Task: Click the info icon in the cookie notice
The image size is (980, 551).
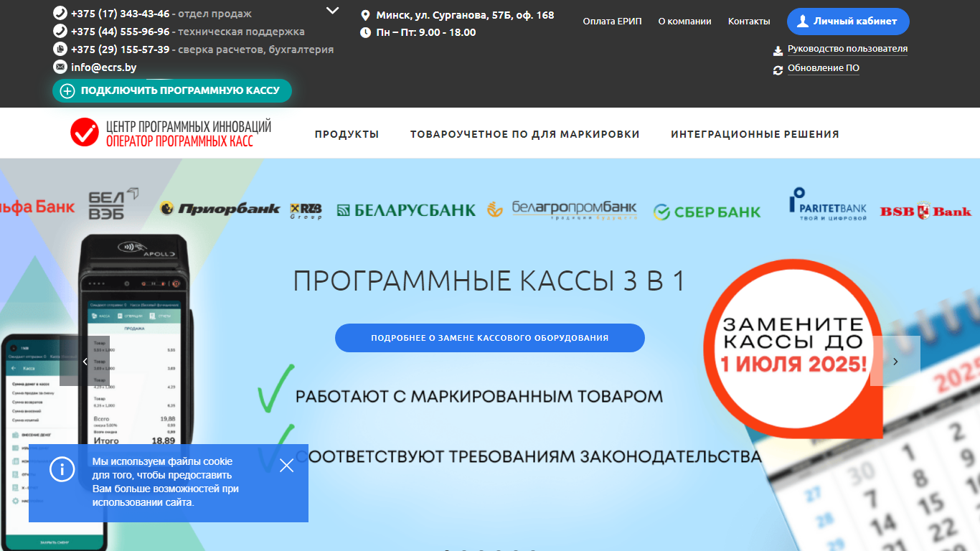Action: point(62,470)
